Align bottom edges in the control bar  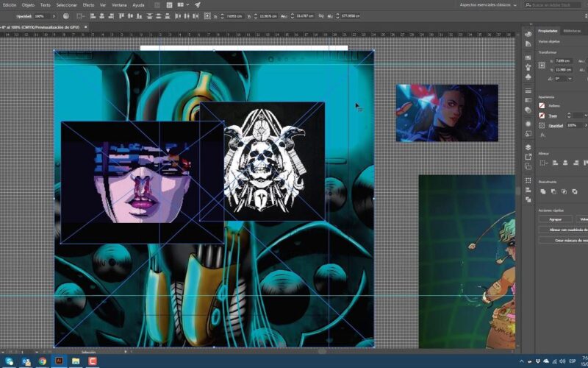pyautogui.click(x=140, y=16)
